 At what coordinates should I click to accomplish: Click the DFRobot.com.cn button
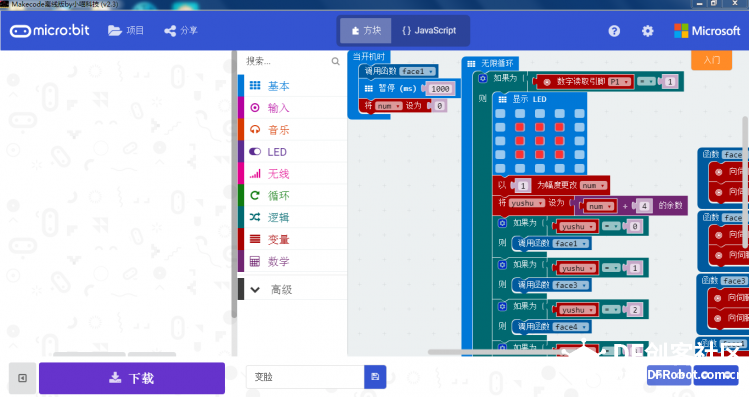(693, 376)
